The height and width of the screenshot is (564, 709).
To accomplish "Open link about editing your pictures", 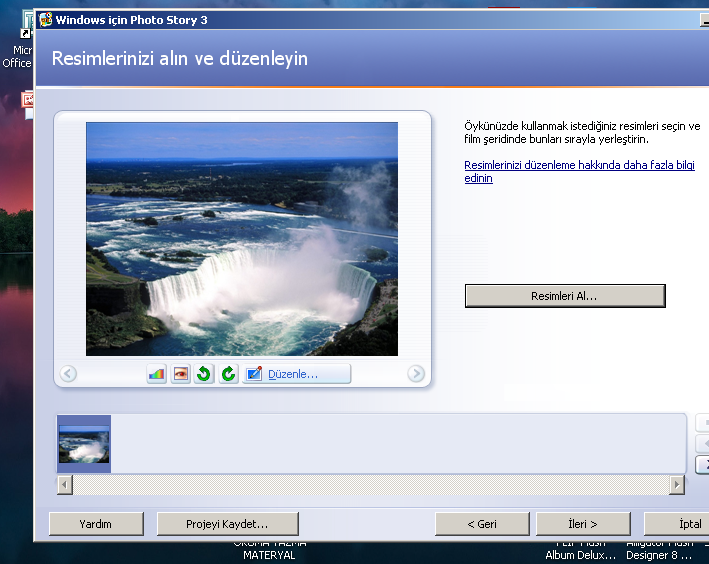I will (579, 171).
